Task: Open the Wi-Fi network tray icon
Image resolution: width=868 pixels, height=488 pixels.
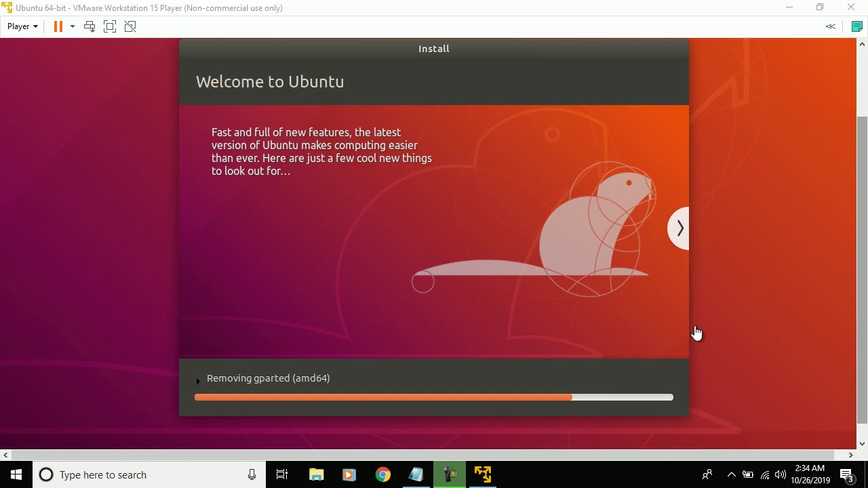Action: pos(765,474)
